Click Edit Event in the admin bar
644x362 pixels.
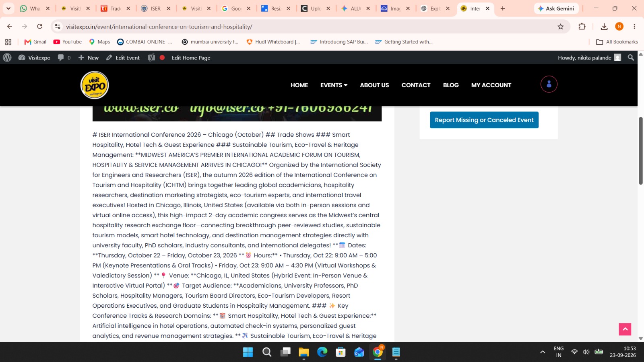click(x=123, y=58)
